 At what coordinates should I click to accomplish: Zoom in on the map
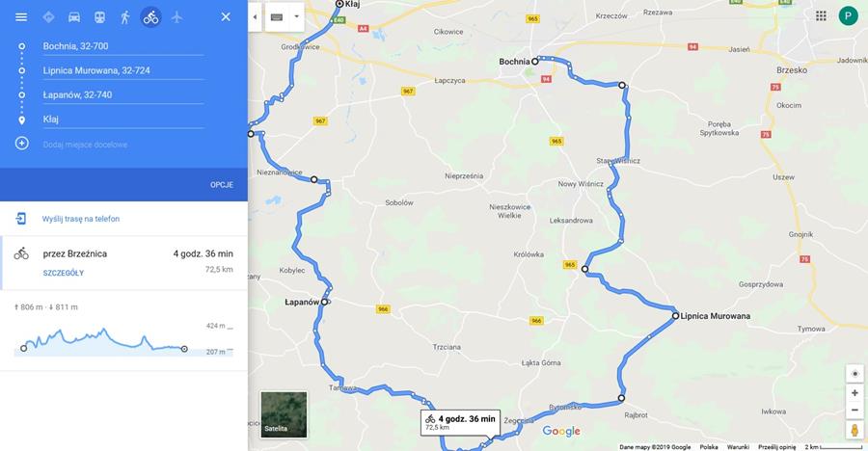tap(854, 393)
